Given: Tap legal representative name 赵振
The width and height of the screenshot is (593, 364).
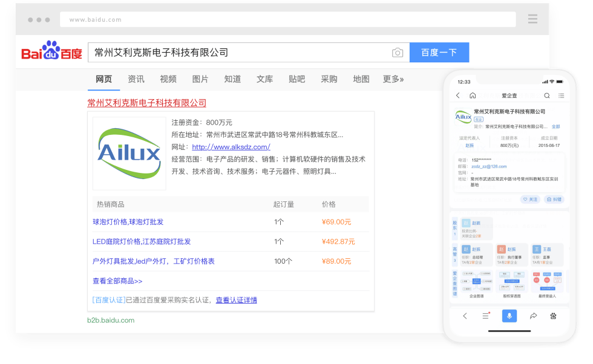Looking at the screenshot, I should tap(470, 146).
